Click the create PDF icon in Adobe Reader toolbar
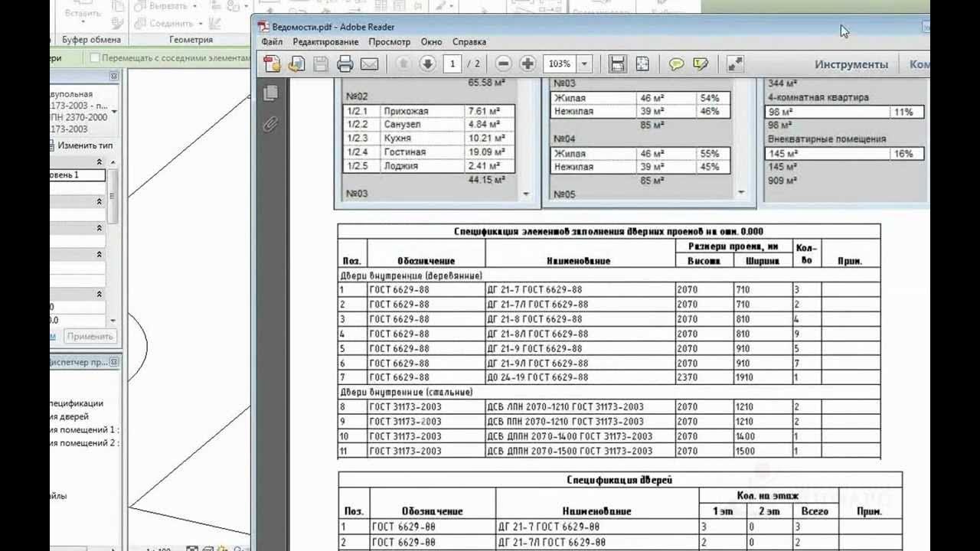The width and height of the screenshot is (980, 551). [271, 64]
